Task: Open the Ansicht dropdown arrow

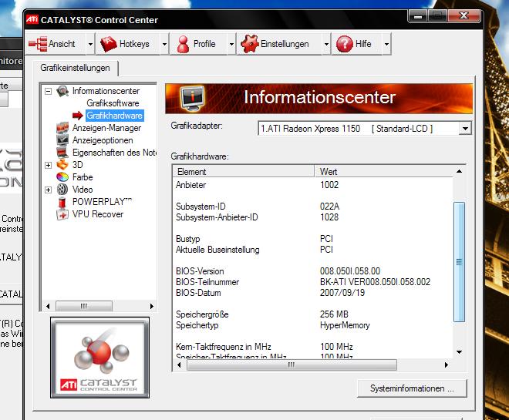Action: 90,44
